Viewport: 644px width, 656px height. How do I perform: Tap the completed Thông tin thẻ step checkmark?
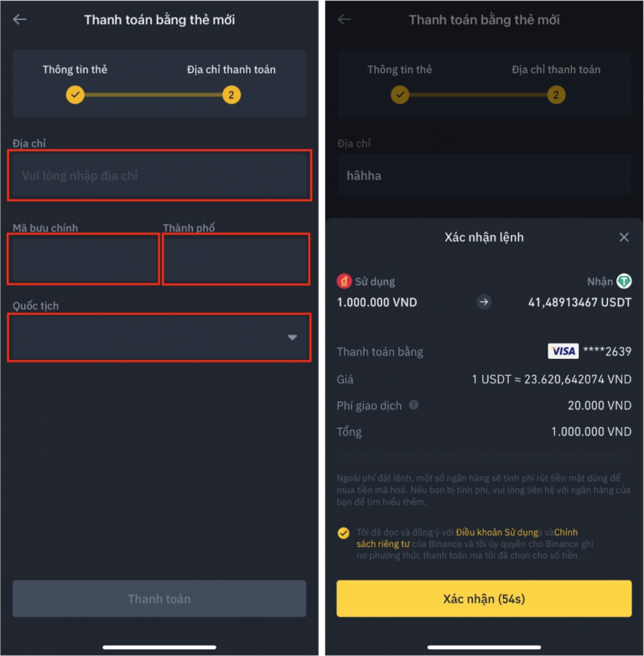point(75,95)
